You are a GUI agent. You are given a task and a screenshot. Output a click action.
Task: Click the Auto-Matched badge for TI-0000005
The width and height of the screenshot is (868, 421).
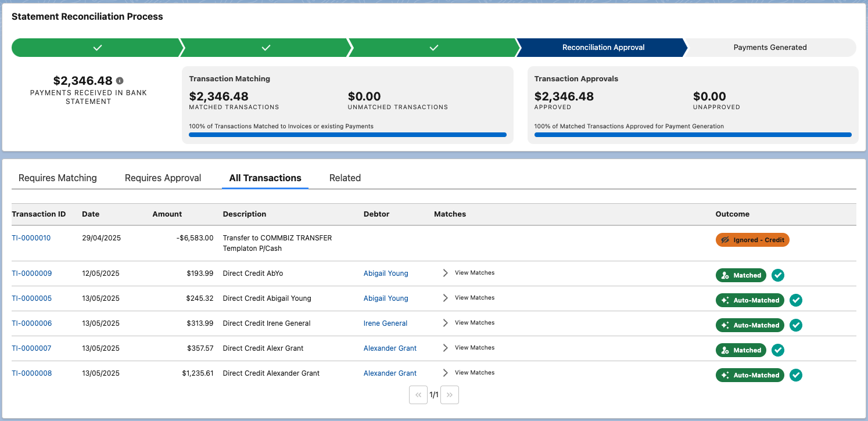point(750,300)
